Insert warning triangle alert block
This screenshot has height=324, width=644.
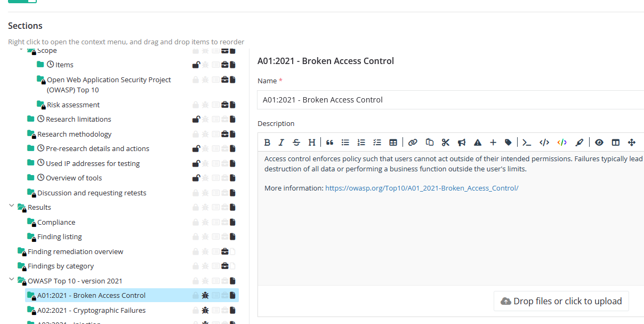478,143
